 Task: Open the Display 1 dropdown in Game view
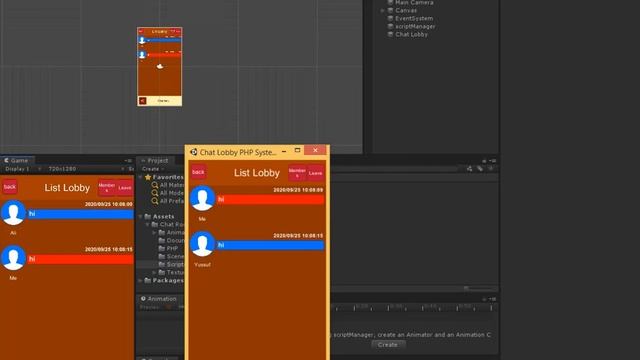pos(23,169)
